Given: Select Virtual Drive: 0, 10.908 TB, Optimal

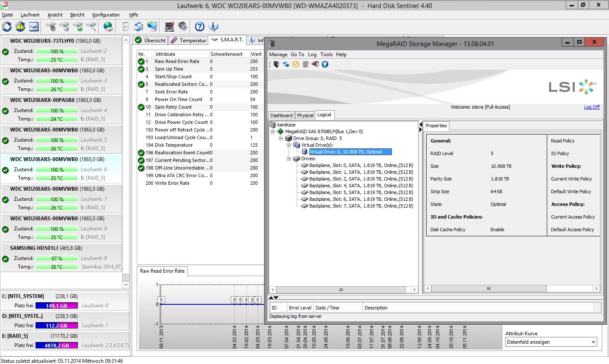Looking at the screenshot, I should (350, 152).
